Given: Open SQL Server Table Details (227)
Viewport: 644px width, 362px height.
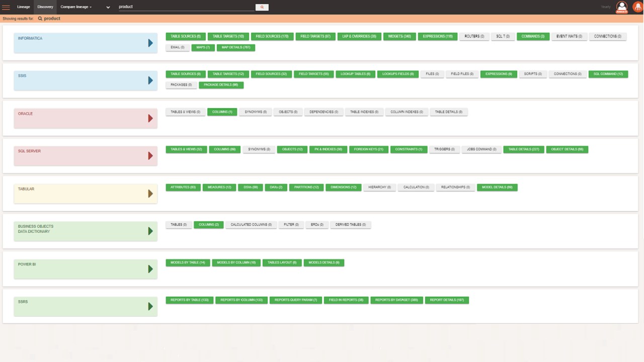Looking at the screenshot, I should click(x=524, y=149).
